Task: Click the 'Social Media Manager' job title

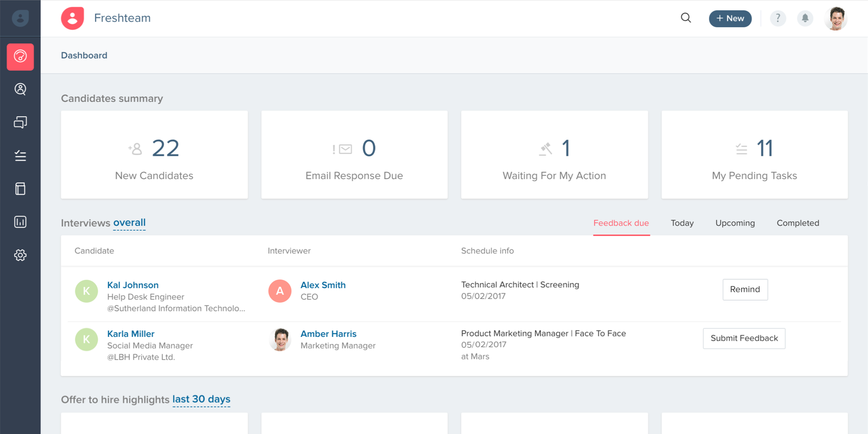Action: coord(150,346)
